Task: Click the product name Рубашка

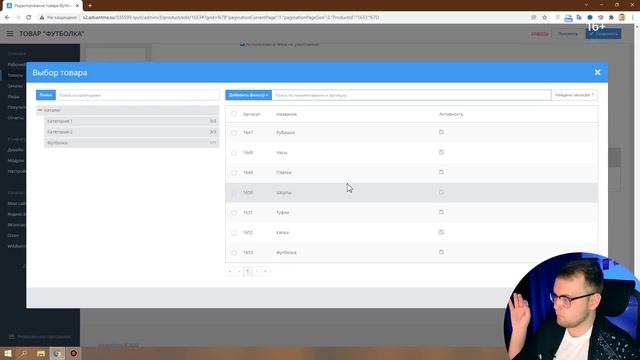Action: click(285, 133)
